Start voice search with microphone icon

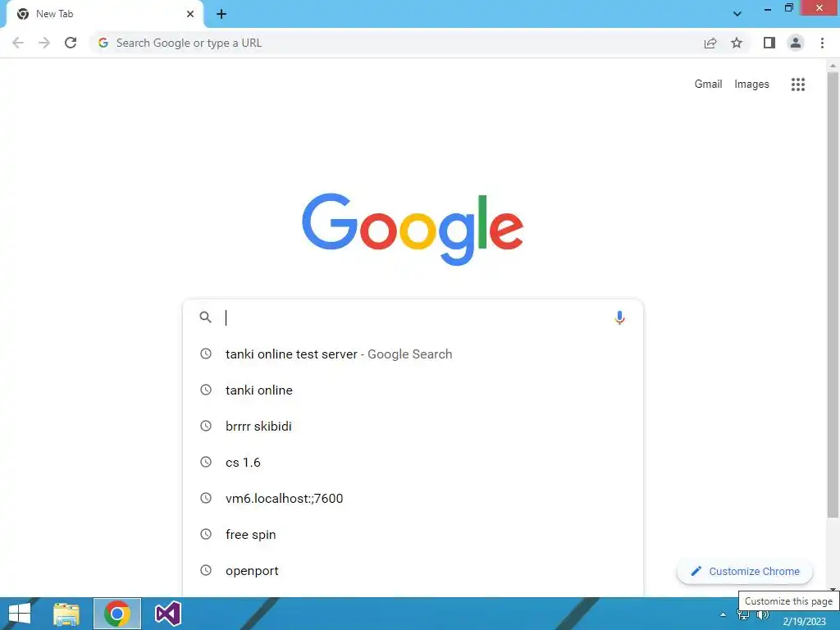(619, 317)
